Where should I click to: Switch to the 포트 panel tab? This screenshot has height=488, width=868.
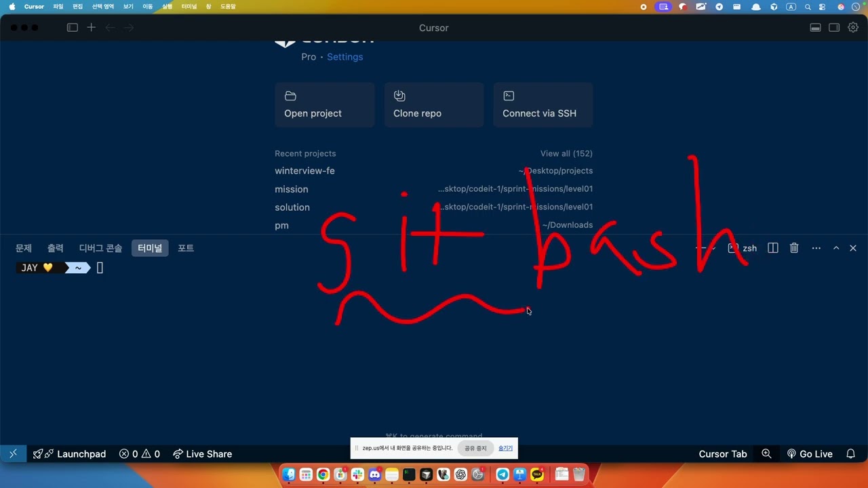tap(186, 248)
